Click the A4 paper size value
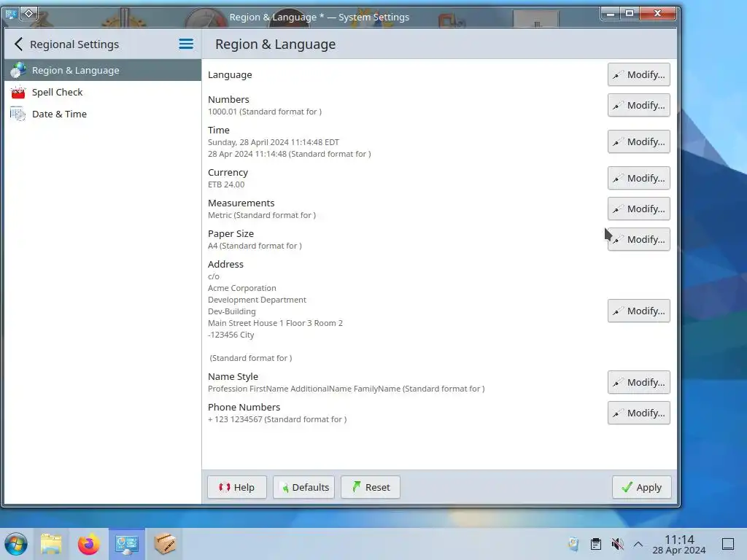 (255, 246)
